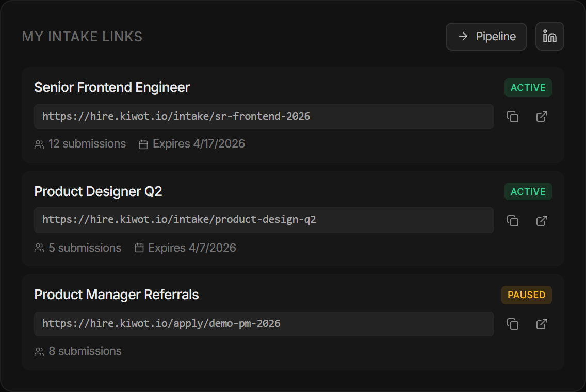Click the submissions icon on the Senior Frontend card

39,144
